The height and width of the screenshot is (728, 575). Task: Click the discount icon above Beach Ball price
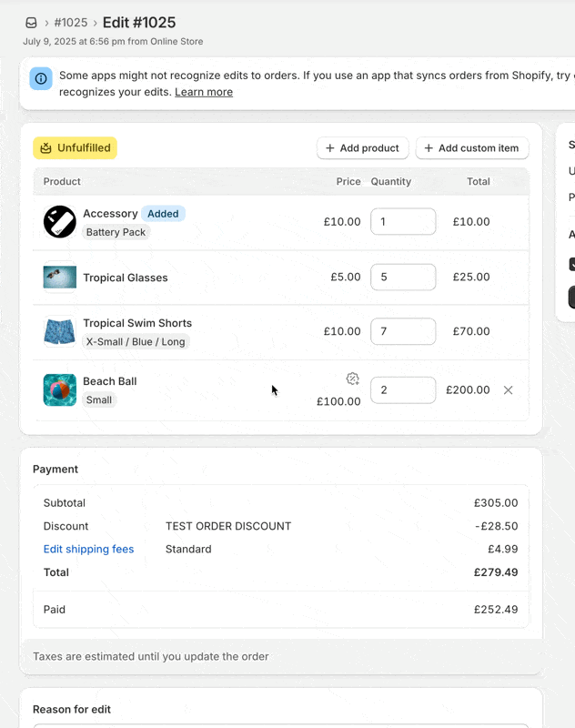353,379
